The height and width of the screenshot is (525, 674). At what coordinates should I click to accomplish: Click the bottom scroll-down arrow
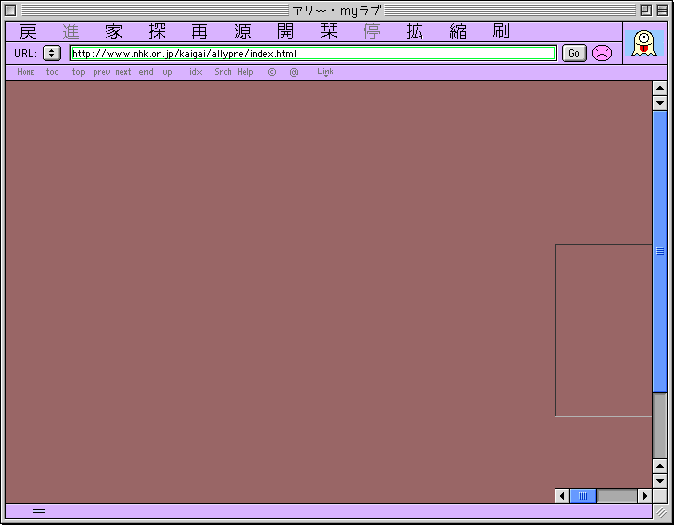tap(660, 481)
